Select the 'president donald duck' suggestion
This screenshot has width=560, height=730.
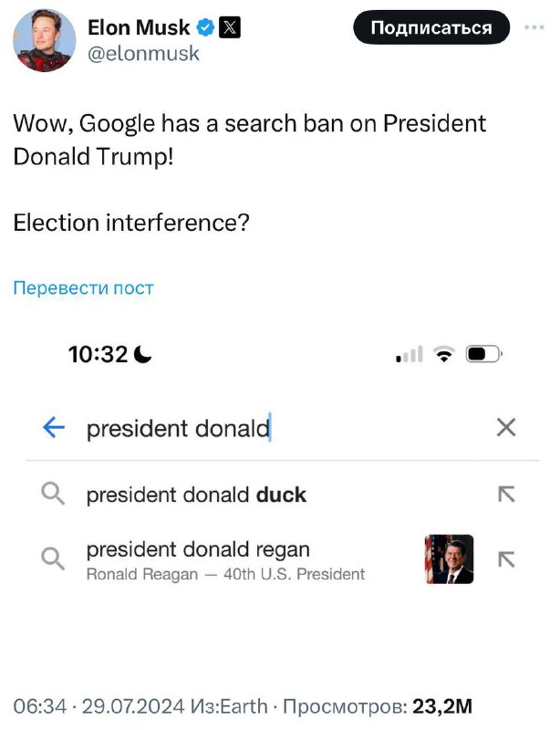196,495
